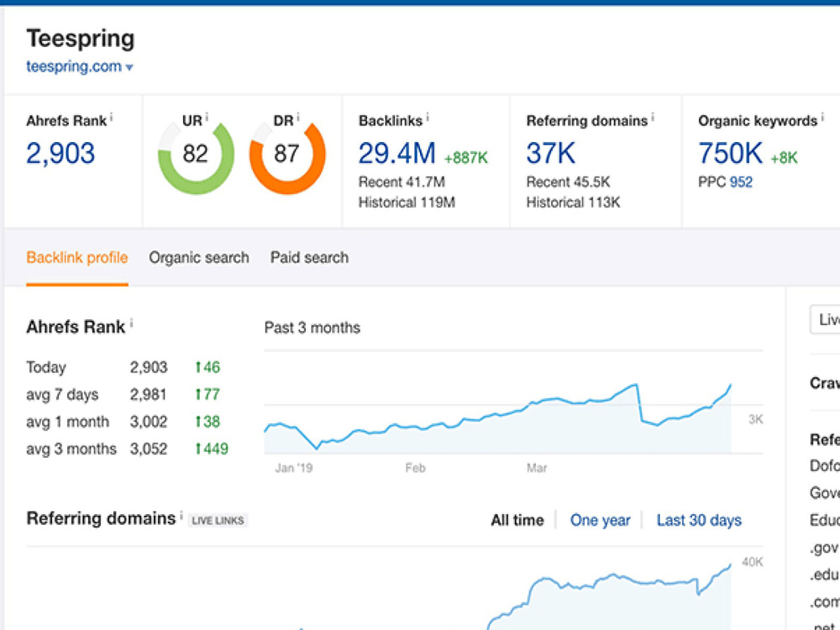Click the 'avg 3 months' value 3,052
The height and width of the screenshot is (630, 840).
[x=149, y=449]
